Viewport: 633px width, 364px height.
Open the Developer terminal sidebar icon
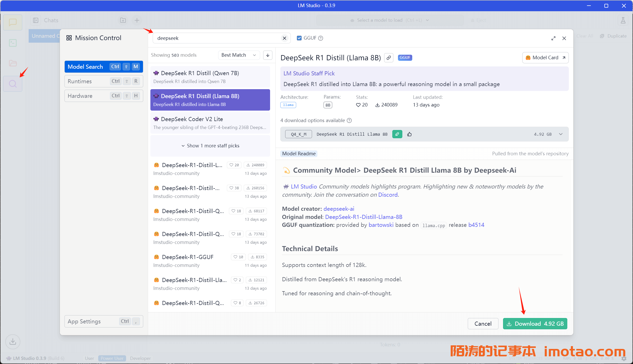pos(13,43)
